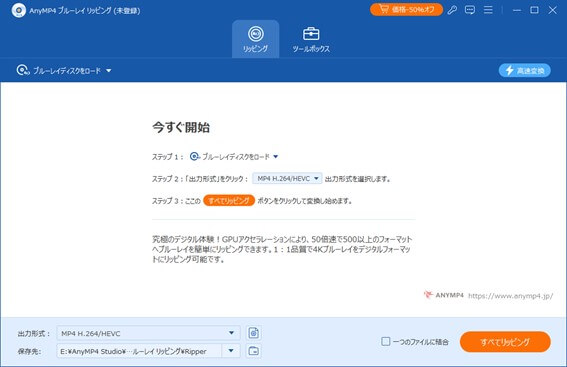567x367 pixels.
Task: Open the feedback chat icon
Action: (x=470, y=10)
